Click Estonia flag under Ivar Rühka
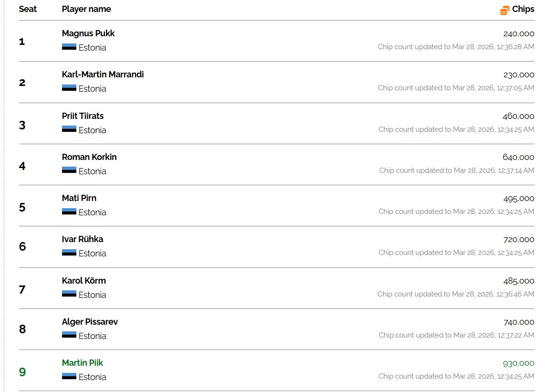545x392 pixels. coord(69,253)
